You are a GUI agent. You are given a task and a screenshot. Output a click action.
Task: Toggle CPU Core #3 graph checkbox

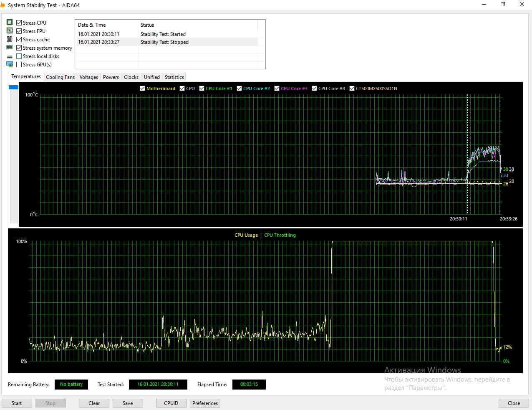pyautogui.click(x=277, y=88)
